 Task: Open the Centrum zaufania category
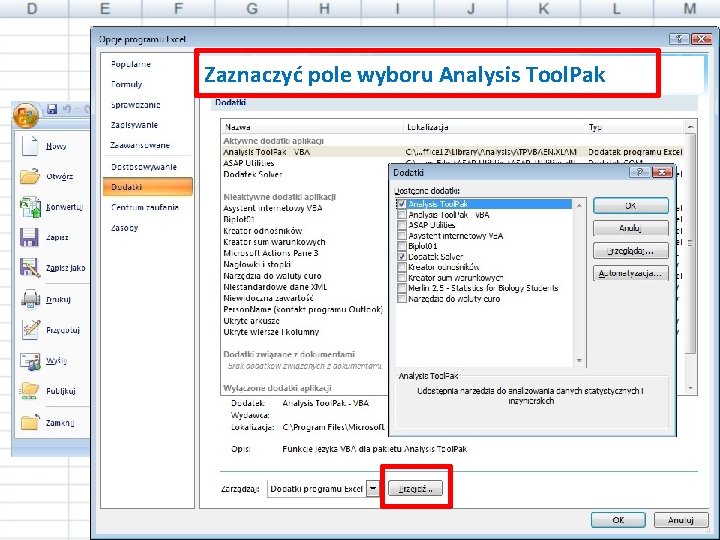pos(147,207)
